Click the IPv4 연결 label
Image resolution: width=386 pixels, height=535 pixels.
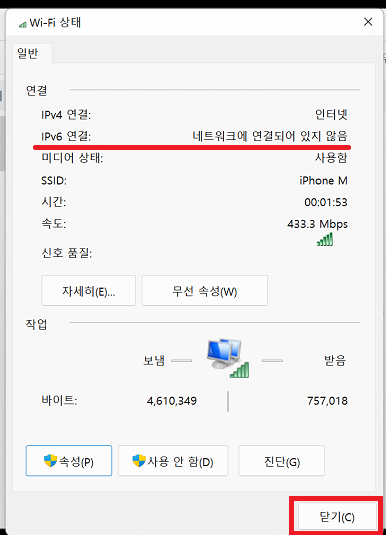pos(66,115)
